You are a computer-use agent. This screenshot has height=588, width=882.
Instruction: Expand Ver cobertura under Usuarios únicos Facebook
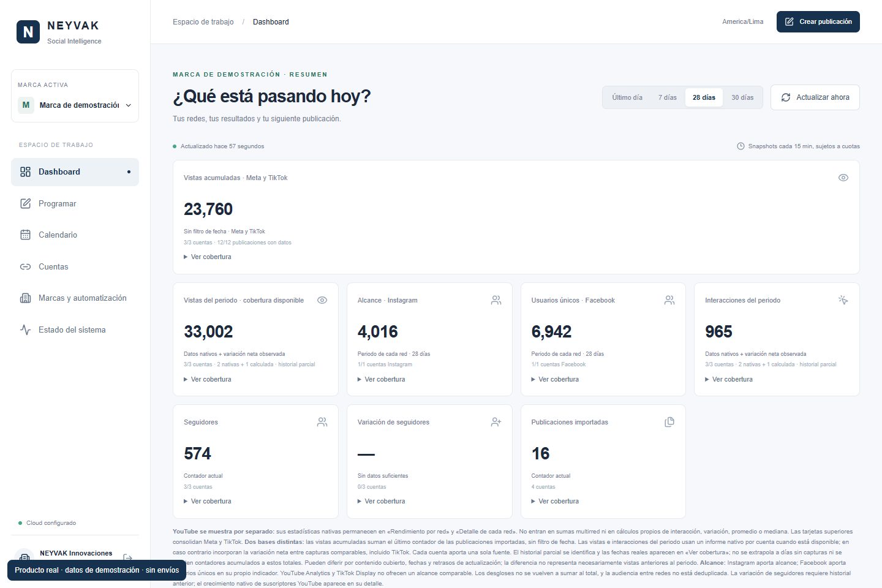(x=555, y=379)
